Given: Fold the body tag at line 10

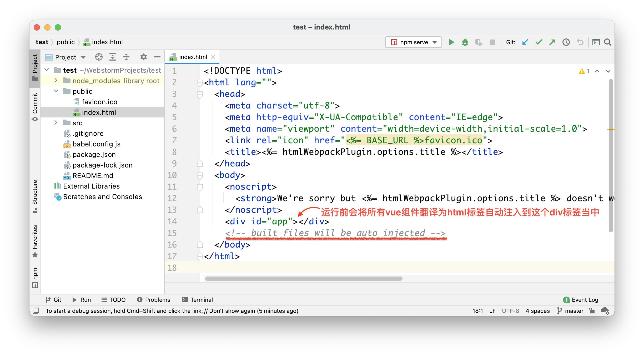Looking at the screenshot, I should pos(200,175).
